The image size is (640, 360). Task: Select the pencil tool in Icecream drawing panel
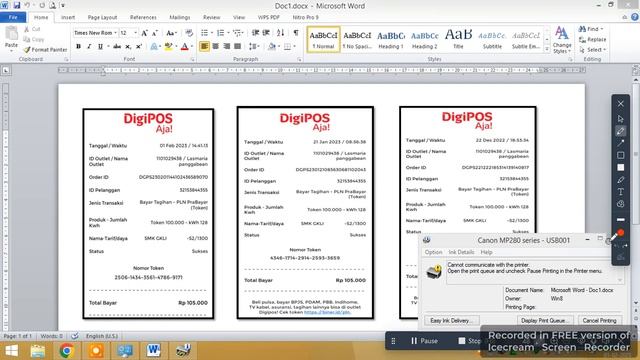coord(620,131)
